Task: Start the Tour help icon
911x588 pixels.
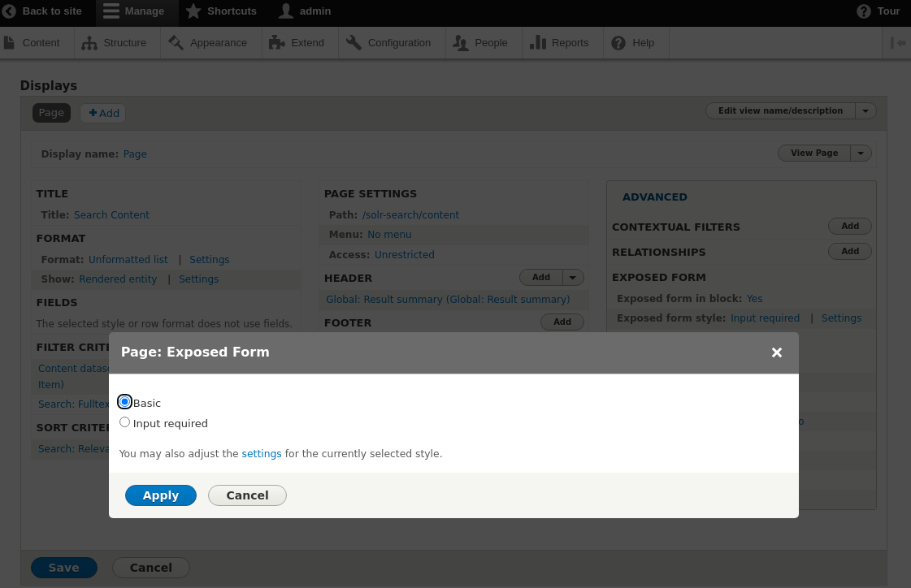Action: (x=864, y=11)
